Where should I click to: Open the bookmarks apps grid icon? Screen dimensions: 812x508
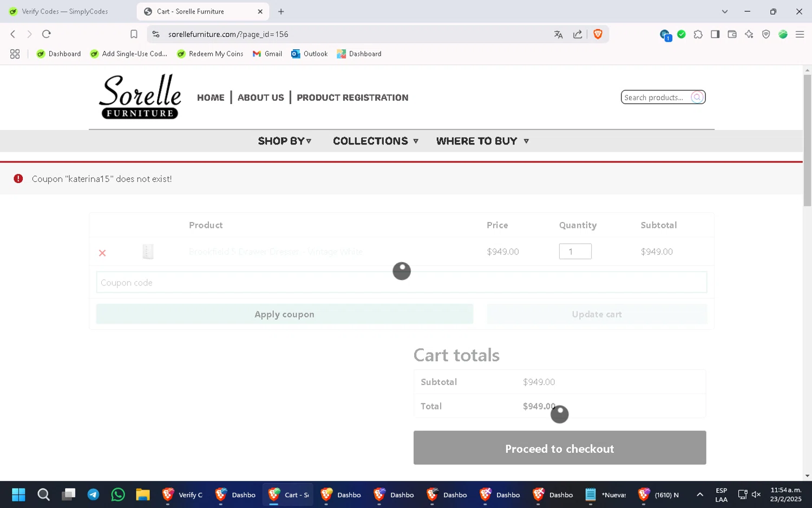click(x=15, y=54)
